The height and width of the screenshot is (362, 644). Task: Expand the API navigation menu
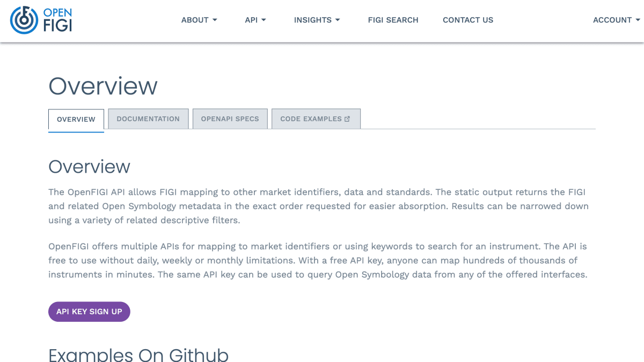click(x=255, y=20)
